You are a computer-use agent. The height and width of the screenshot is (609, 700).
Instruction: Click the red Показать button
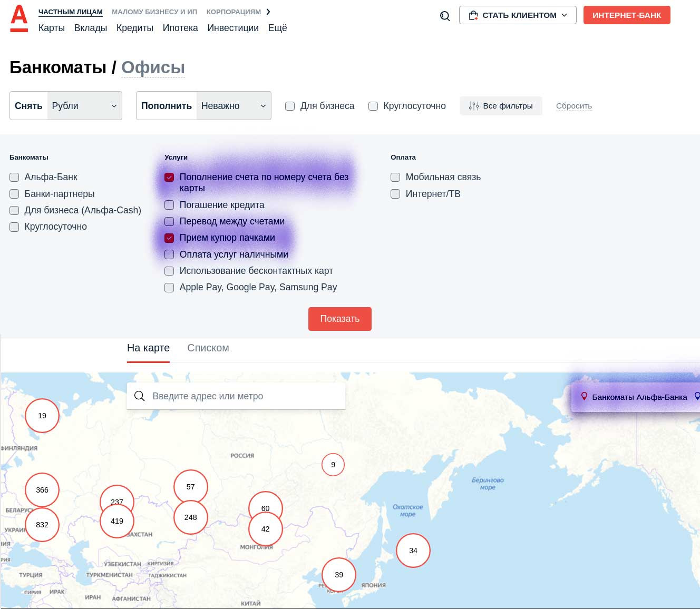pyautogui.click(x=340, y=319)
